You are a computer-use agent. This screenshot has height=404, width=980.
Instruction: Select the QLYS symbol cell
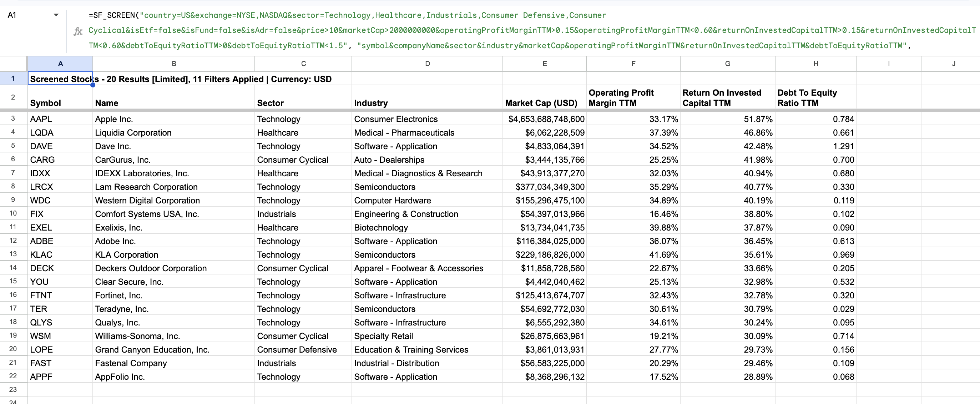[60, 323]
